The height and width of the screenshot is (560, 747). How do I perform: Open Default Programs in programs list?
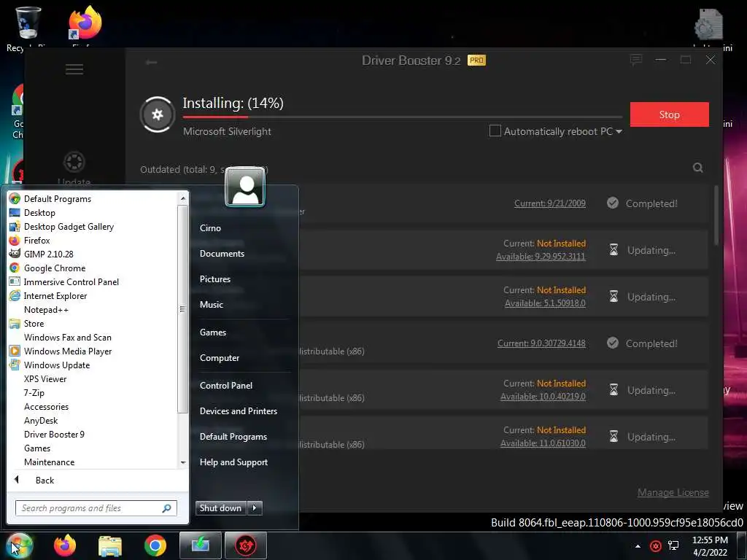(57, 199)
